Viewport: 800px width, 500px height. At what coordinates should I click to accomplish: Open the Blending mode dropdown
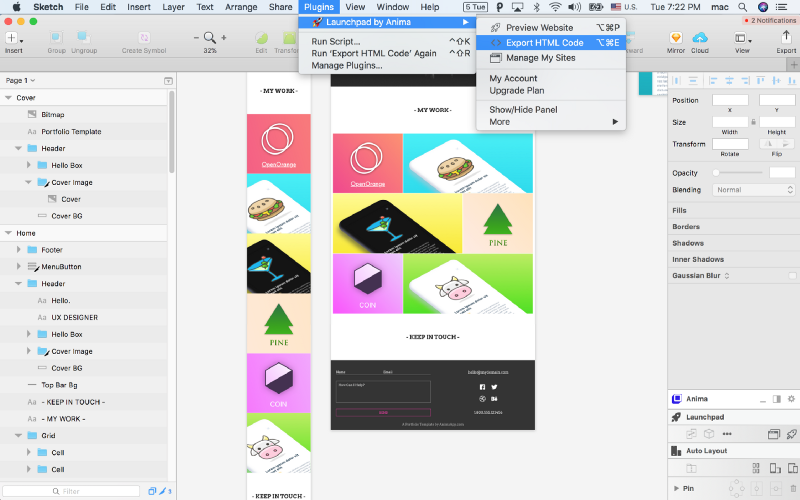point(754,190)
